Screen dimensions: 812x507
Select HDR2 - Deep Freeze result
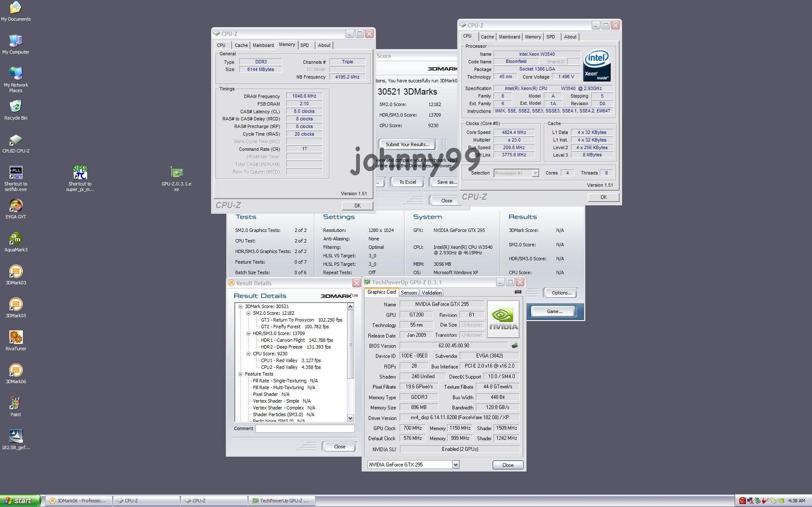pos(296,347)
